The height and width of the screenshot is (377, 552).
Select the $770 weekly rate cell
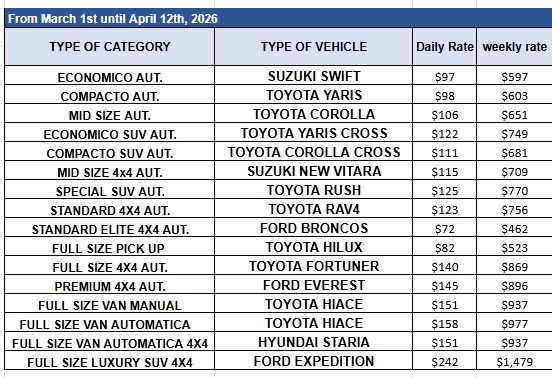coord(514,190)
